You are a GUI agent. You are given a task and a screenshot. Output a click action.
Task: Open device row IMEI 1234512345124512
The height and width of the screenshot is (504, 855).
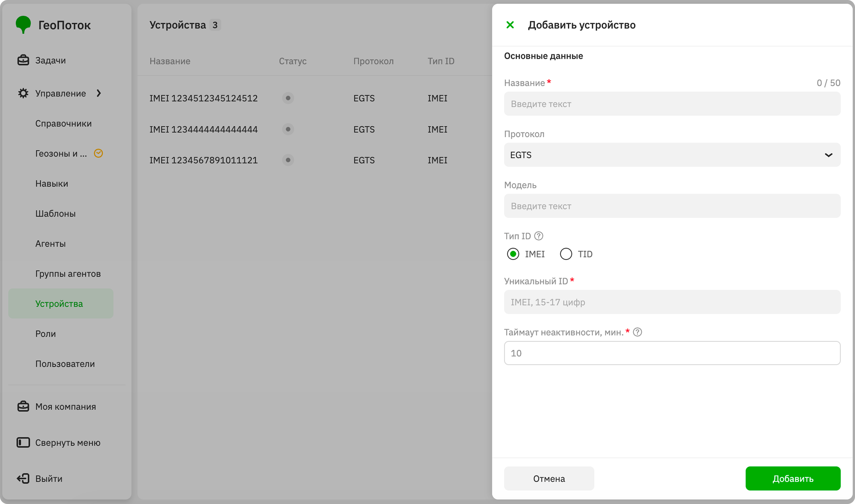click(203, 98)
